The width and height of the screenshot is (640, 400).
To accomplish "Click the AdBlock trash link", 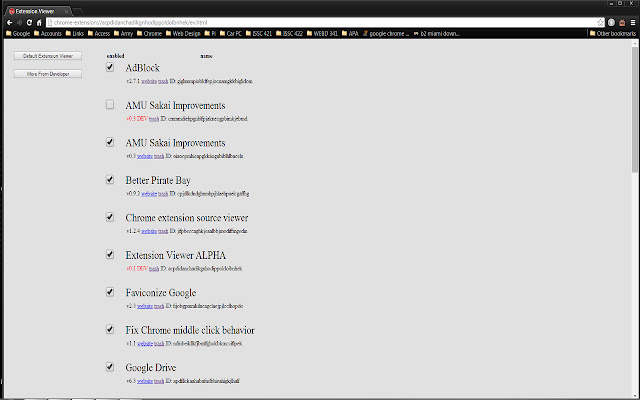I will (x=163, y=81).
